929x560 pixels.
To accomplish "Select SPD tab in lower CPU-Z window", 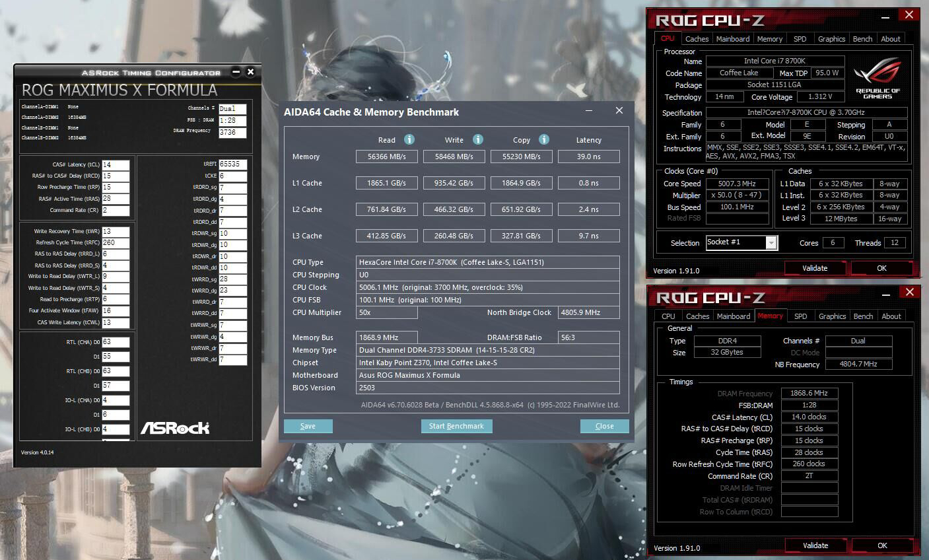I will point(800,316).
